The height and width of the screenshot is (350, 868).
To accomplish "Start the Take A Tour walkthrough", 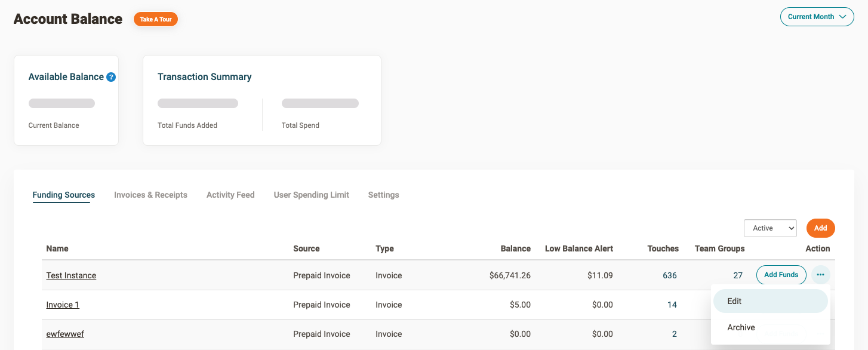I will point(156,19).
